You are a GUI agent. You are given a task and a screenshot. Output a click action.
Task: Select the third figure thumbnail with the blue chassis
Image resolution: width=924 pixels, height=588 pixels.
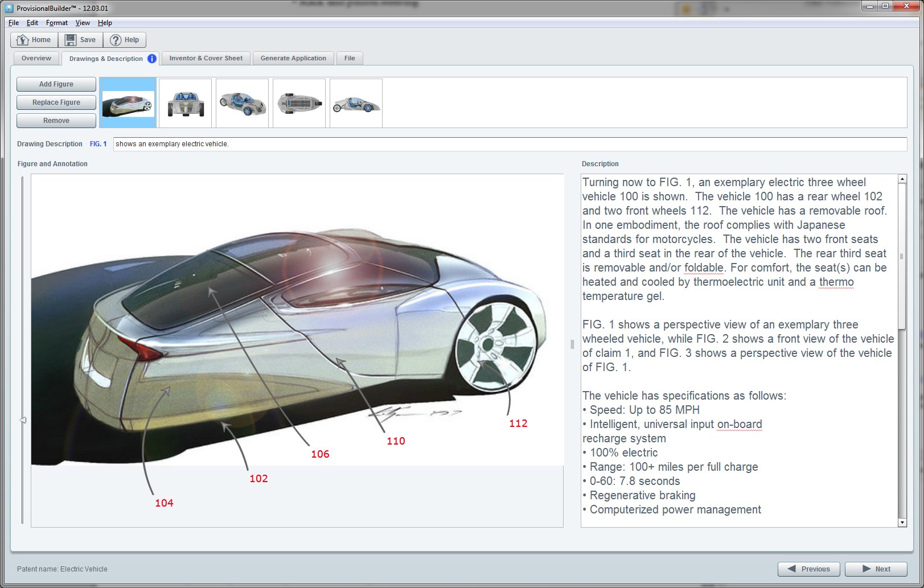(x=243, y=104)
